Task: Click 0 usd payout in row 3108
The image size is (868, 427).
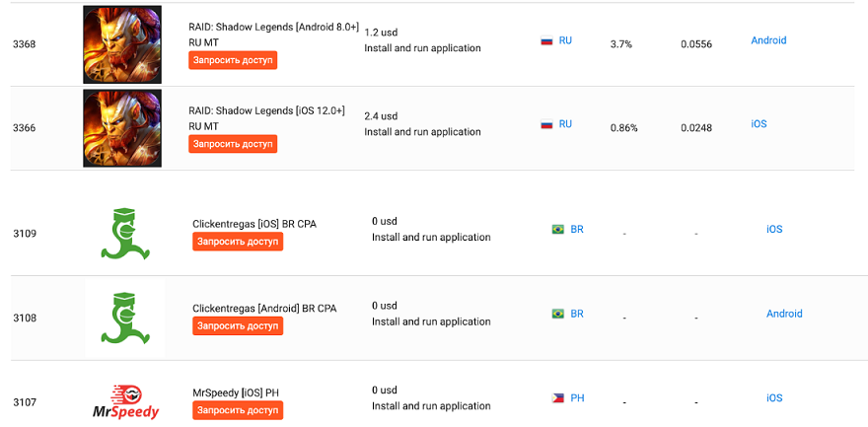Action: pos(385,306)
